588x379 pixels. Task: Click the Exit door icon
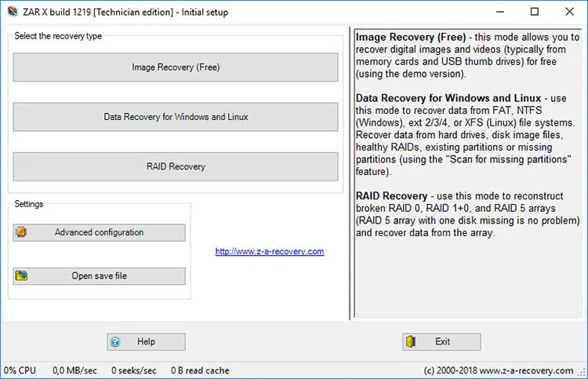tap(411, 341)
